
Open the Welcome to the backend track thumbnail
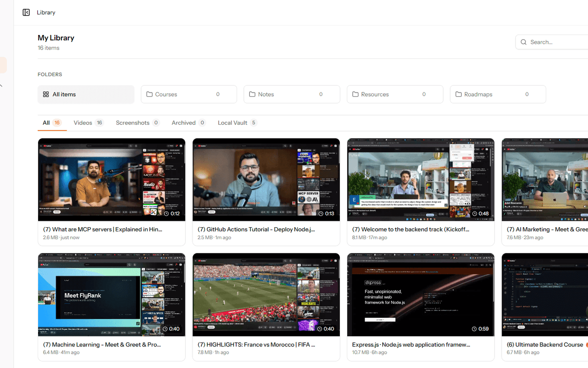(421, 179)
